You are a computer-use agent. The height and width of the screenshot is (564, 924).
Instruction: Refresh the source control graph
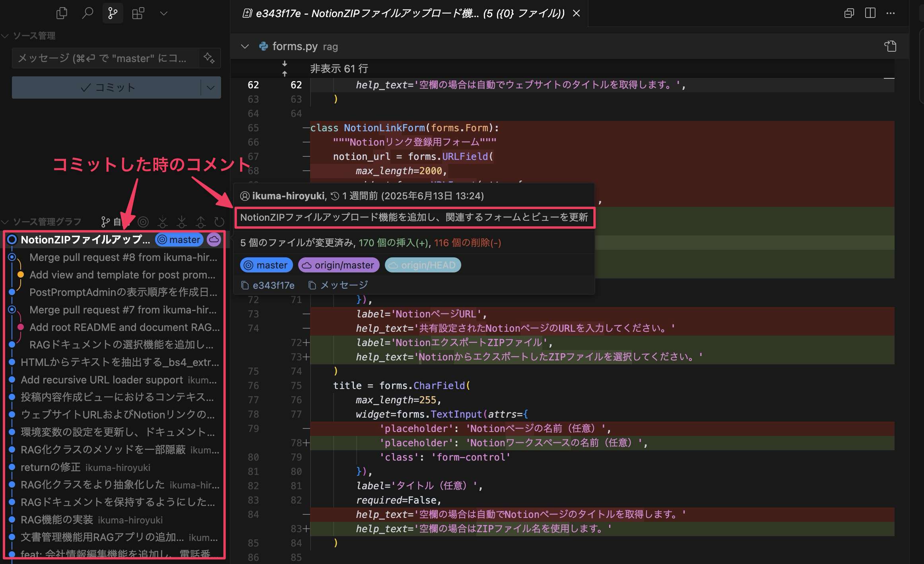[219, 222]
